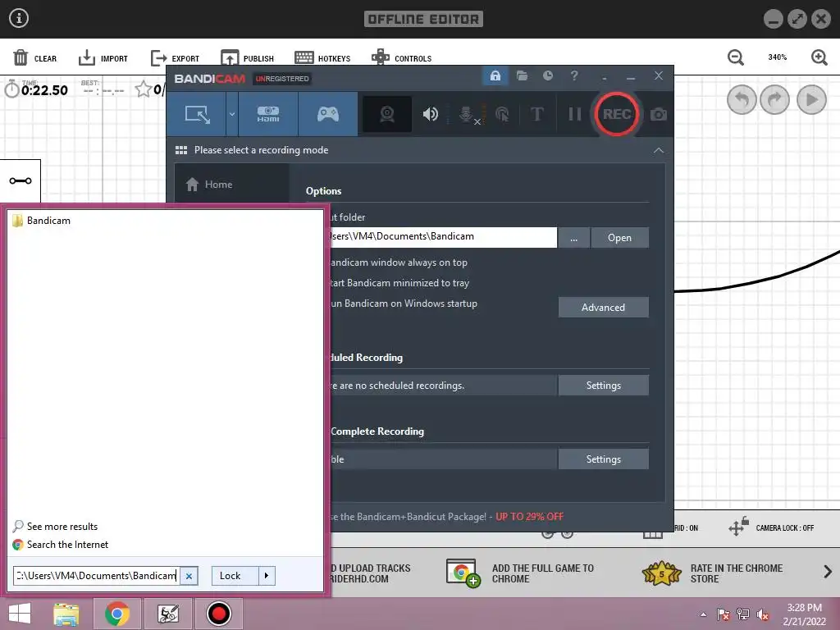Open the Home tab in Bandicam

click(231, 185)
